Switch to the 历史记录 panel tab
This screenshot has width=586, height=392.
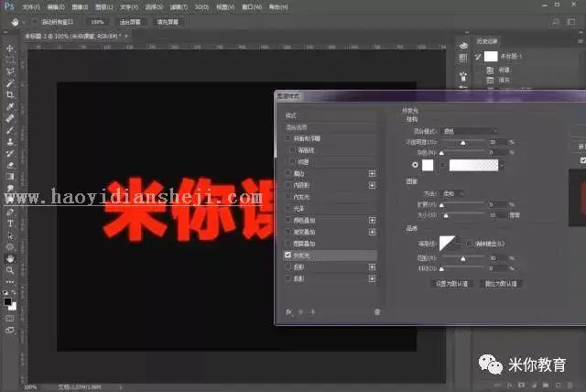pyautogui.click(x=487, y=41)
